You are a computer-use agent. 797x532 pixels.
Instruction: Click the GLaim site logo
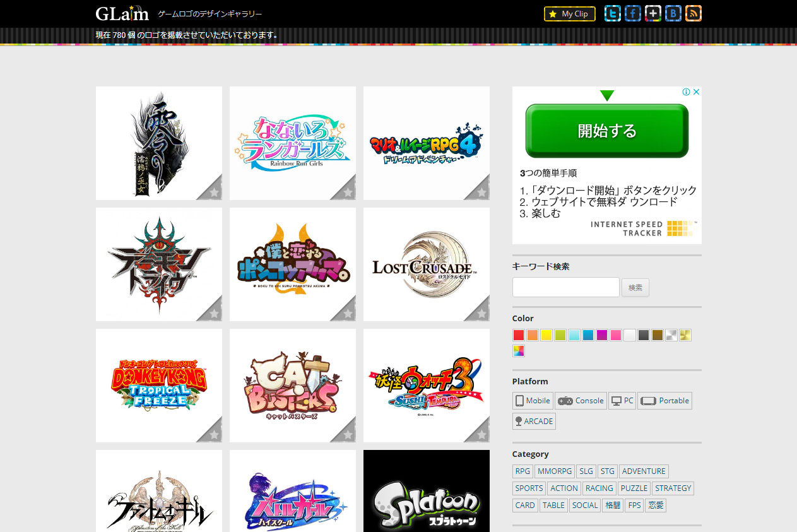(x=122, y=13)
